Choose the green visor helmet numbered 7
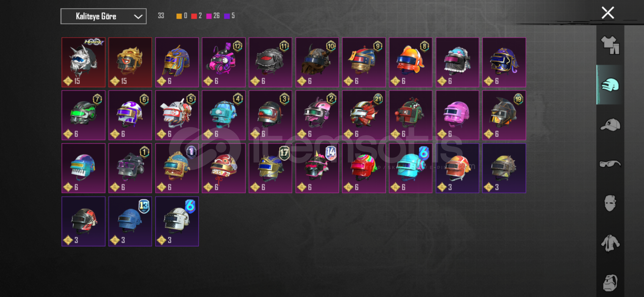Image resolution: width=644 pixels, height=297 pixels. pos(83,115)
